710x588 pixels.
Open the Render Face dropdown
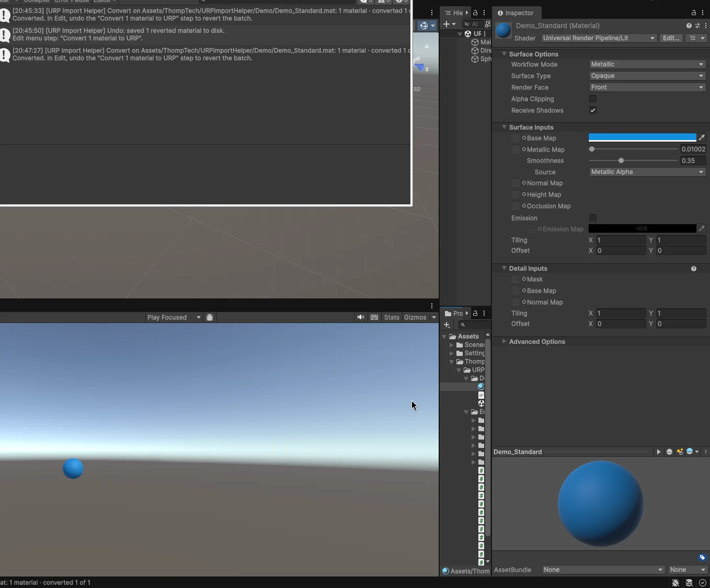click(x=647, y=87)
